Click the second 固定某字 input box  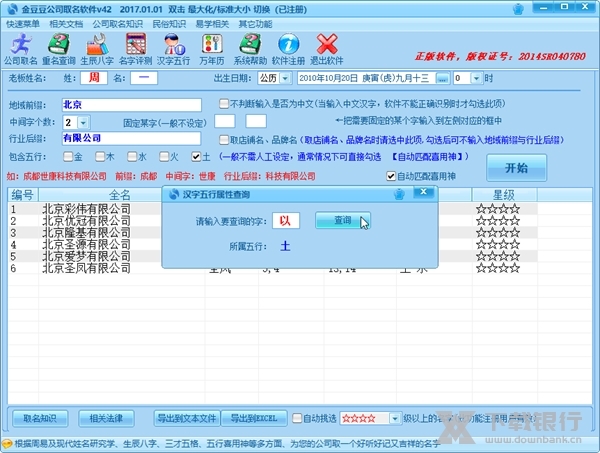tap(256, 121)
